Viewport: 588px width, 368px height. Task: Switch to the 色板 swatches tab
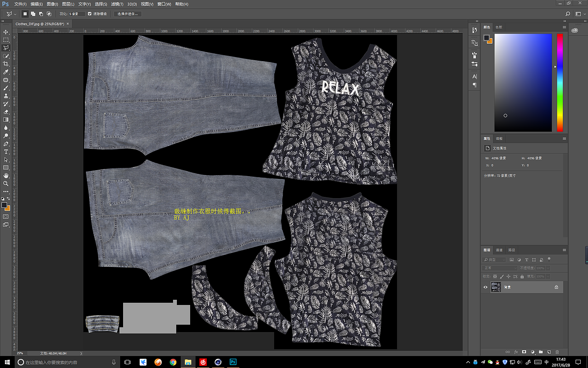click(x=499, y=27)
